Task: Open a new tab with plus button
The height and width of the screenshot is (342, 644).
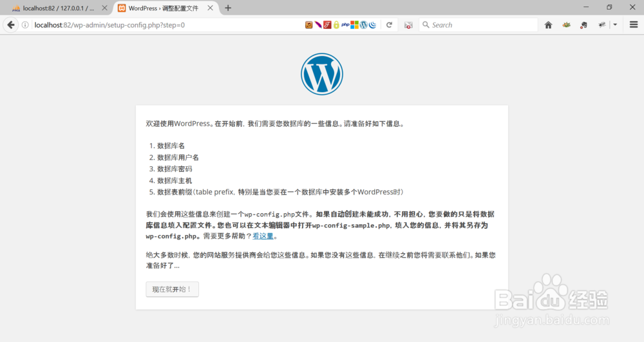Action: point(228,8)
